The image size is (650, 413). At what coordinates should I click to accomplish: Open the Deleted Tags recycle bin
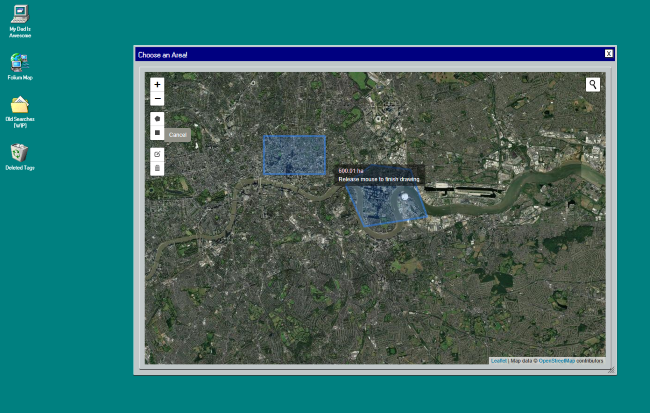pyautogui.click(x=20, y=157)
